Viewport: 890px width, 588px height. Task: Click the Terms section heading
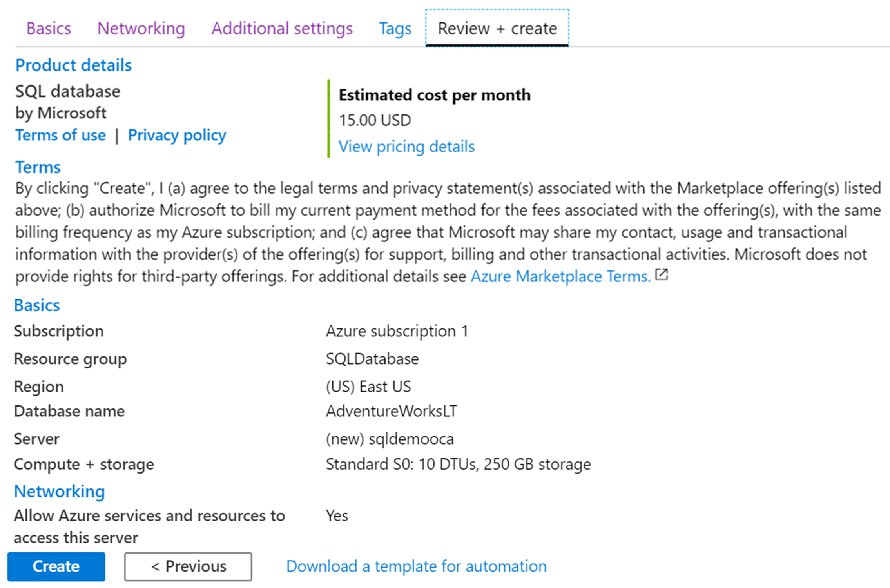coord(38,167)
